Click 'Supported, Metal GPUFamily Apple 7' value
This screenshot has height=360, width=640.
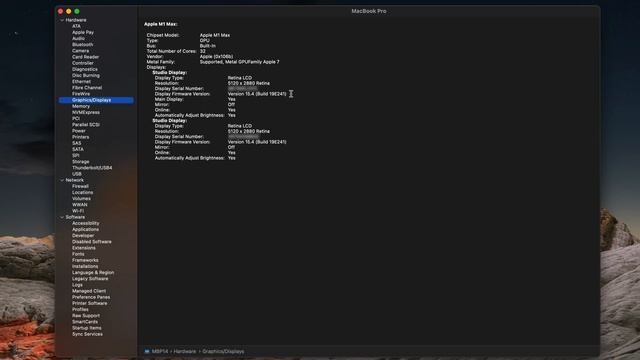[x=240, y=62]
